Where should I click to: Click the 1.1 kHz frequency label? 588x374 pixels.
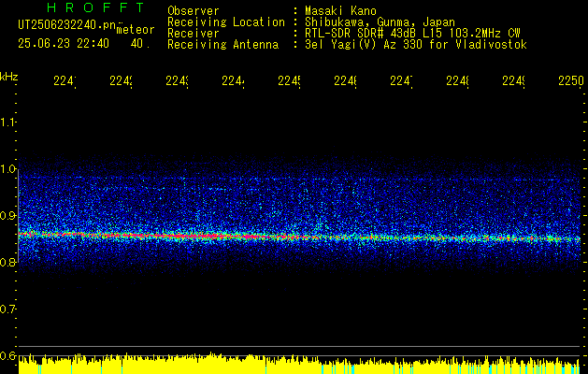point(7,122)
